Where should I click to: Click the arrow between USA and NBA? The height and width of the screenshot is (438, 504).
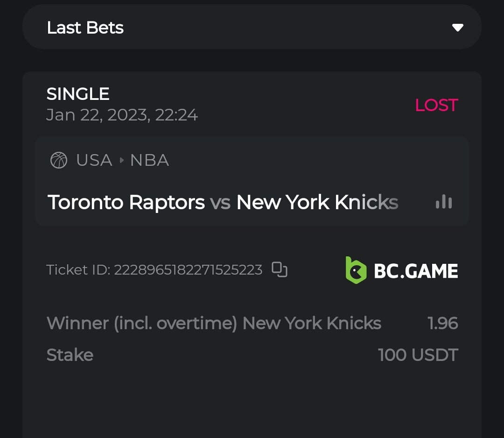(122, 161)
